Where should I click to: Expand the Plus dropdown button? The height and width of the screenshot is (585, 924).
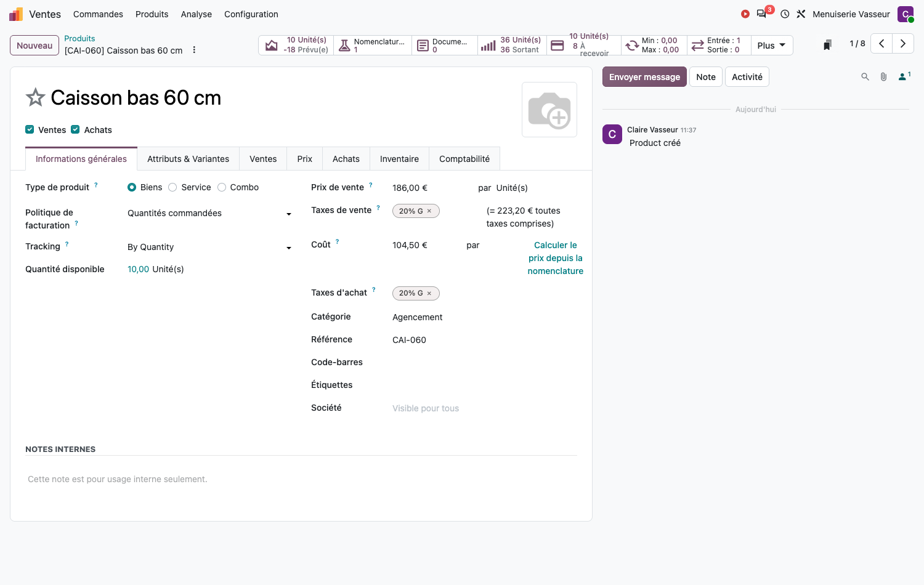coord(772,45)
